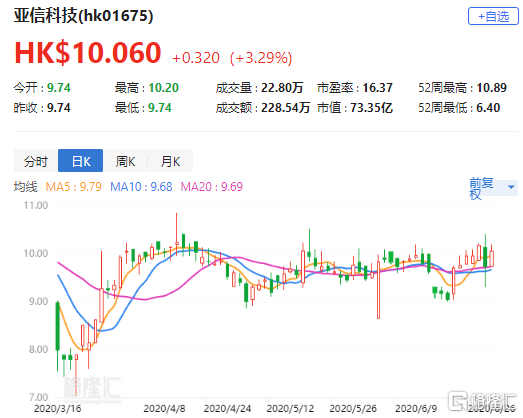Click the 最高 value 10.20
The height and width of the screenshot is (418, 523).
(x=163, y=88)
